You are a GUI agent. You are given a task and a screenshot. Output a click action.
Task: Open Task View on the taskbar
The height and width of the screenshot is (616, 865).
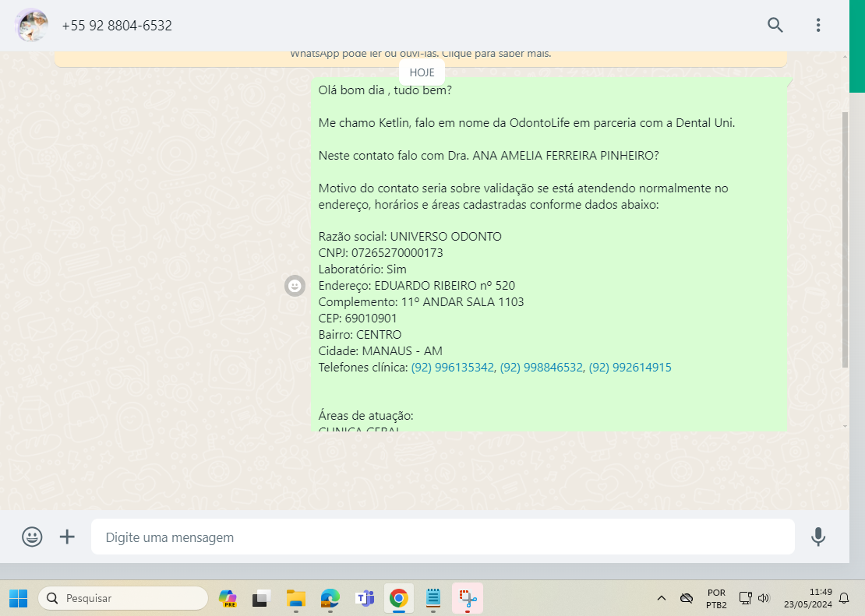(x=262, y=598)
